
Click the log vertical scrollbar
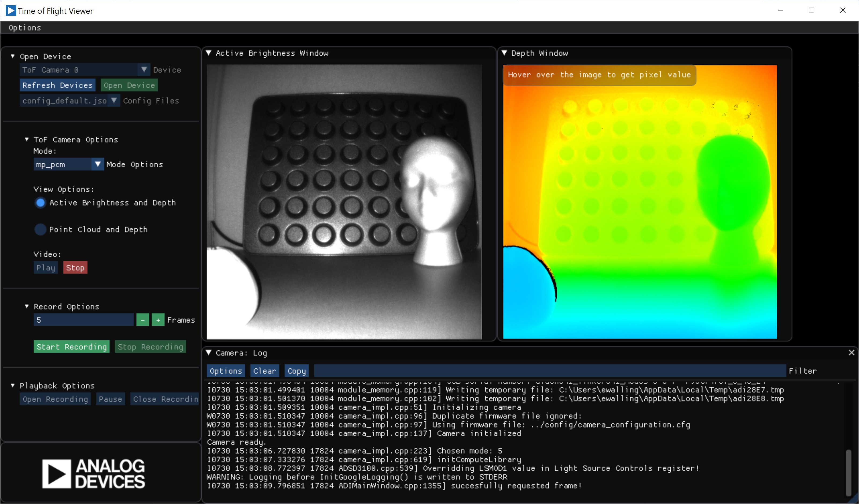point(848,473)
